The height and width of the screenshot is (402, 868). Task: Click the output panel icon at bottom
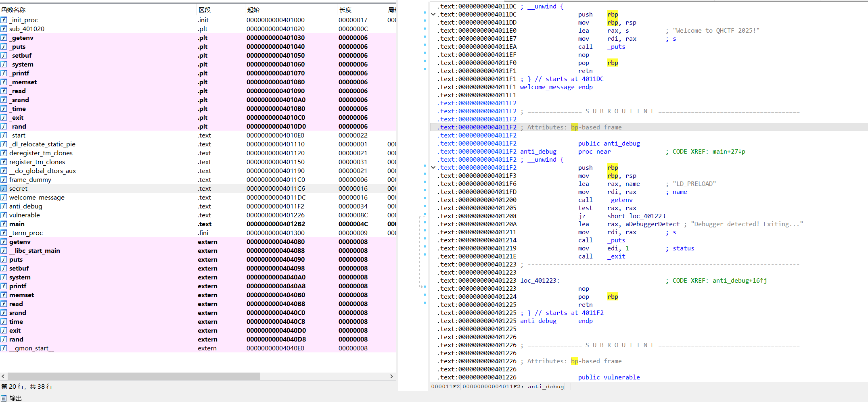[4, 398]
